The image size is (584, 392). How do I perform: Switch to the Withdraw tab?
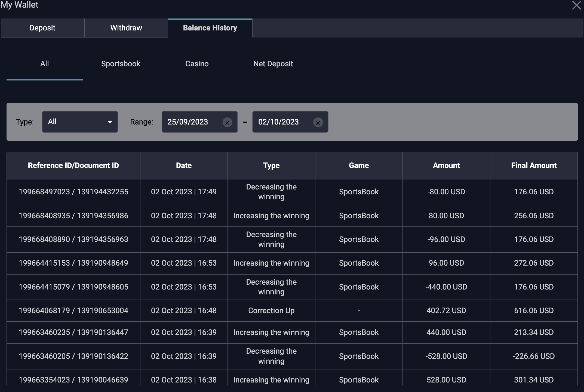tap(126, 28)
